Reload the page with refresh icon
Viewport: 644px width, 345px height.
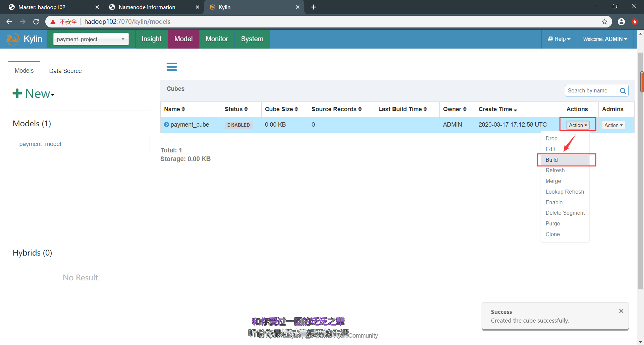[x=36, y=22]
